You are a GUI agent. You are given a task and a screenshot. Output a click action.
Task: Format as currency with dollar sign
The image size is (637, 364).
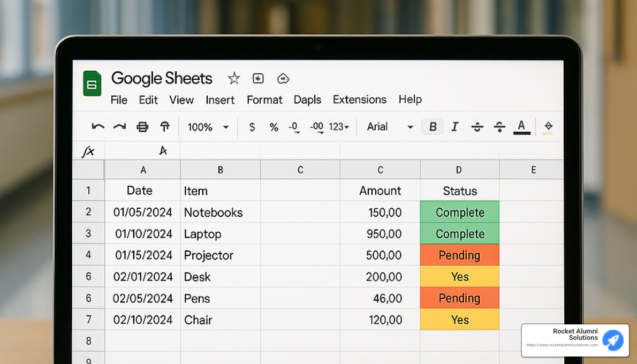252,127
